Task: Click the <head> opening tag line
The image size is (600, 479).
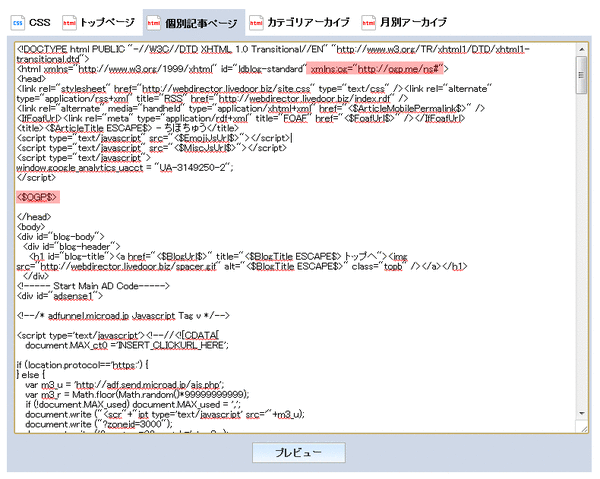Action: click(x=31, y=79)
